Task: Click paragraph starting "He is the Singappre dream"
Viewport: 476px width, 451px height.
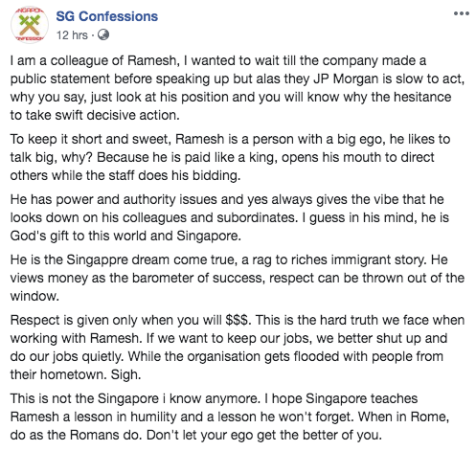Action: [238, 278]
